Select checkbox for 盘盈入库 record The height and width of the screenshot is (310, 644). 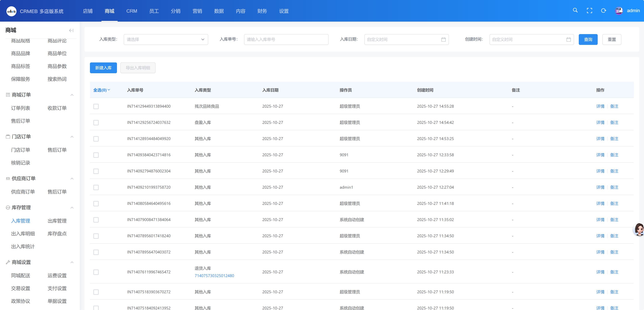point(96,123)
